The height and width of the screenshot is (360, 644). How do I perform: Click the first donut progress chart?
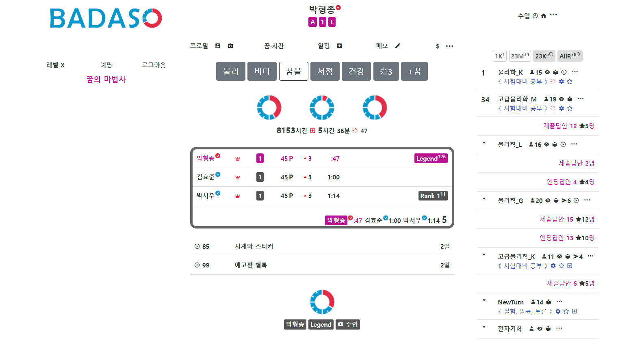click(x=269, y=108)
